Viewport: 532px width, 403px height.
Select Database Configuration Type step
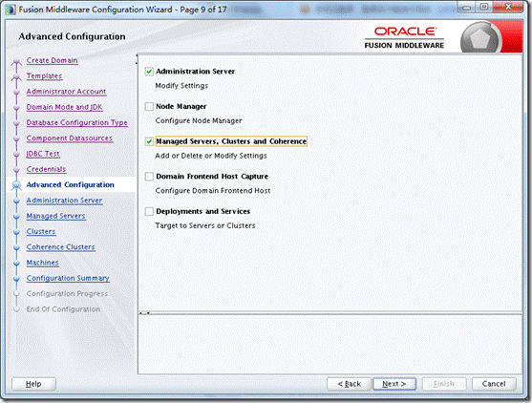click(77, 123)
